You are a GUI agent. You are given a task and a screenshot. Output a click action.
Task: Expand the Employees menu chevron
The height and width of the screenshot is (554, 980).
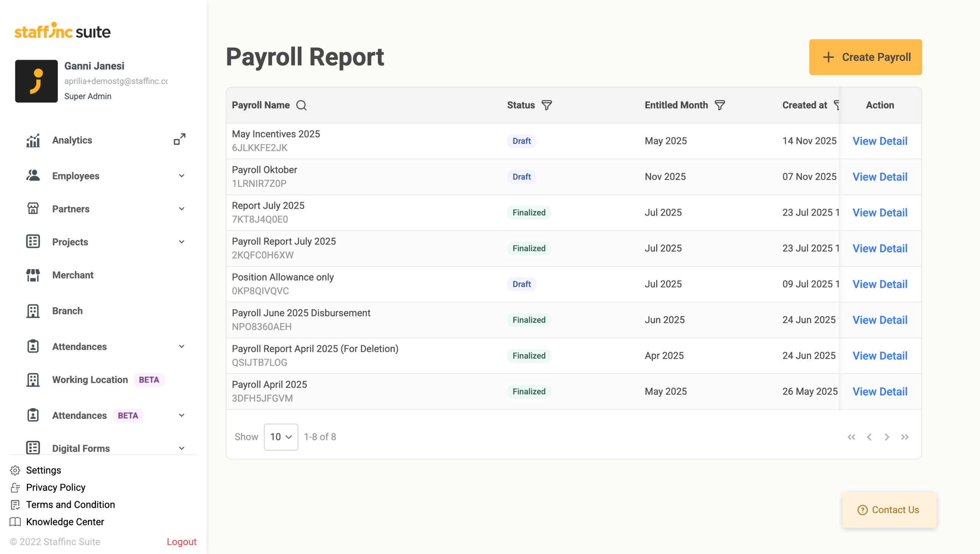click(x=181, y=176)
